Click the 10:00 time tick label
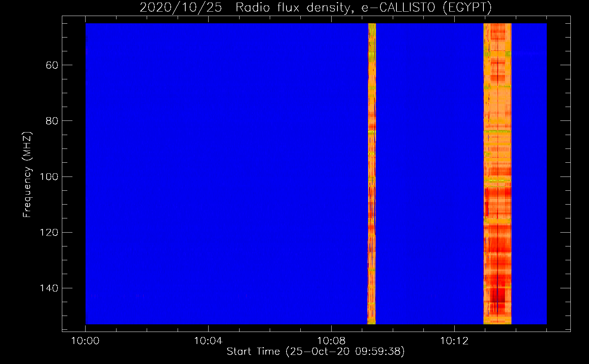This screenshot has height=364, width=589. 85,341
